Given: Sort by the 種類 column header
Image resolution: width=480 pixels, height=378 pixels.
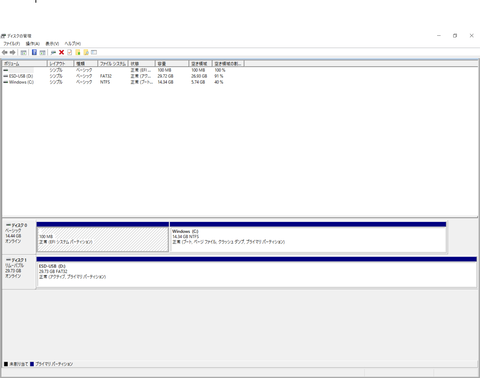Looking at the screenshot, I should tap(86, 63).
